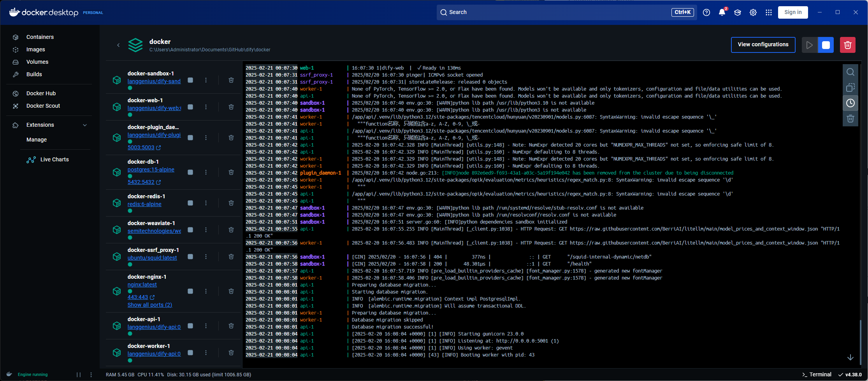Open more actions for docker-sandbox-1

206,80
